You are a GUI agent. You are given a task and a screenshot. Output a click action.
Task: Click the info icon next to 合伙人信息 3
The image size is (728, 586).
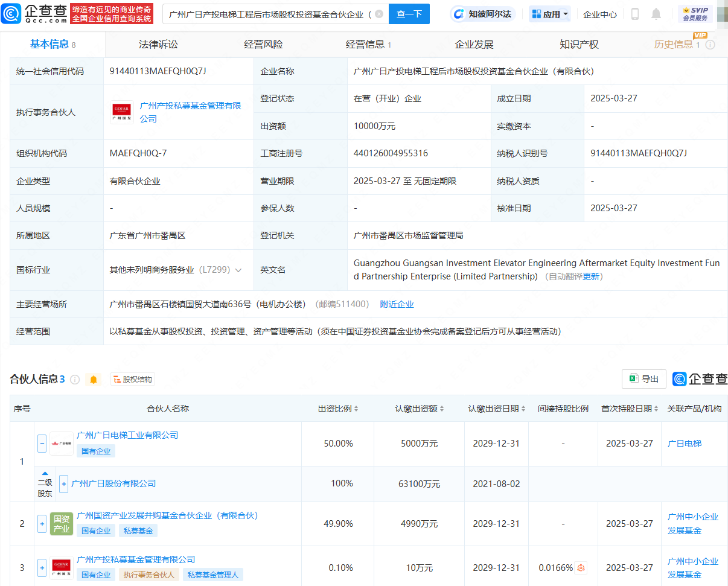75,380
